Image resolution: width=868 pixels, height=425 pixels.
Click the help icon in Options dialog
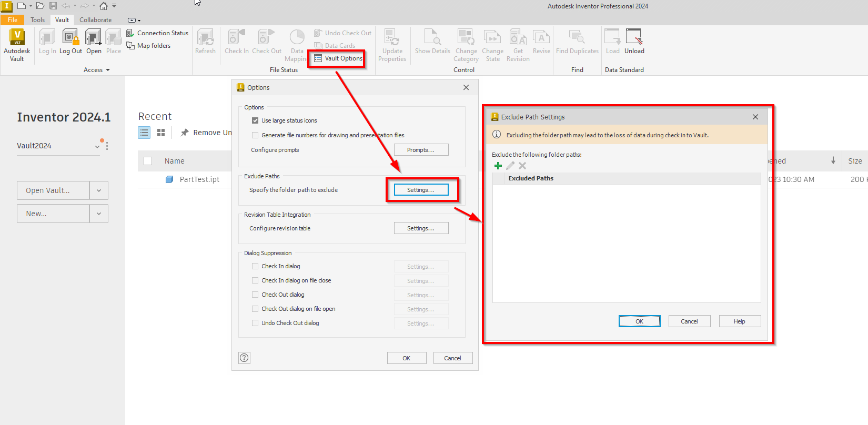point(244,358)
